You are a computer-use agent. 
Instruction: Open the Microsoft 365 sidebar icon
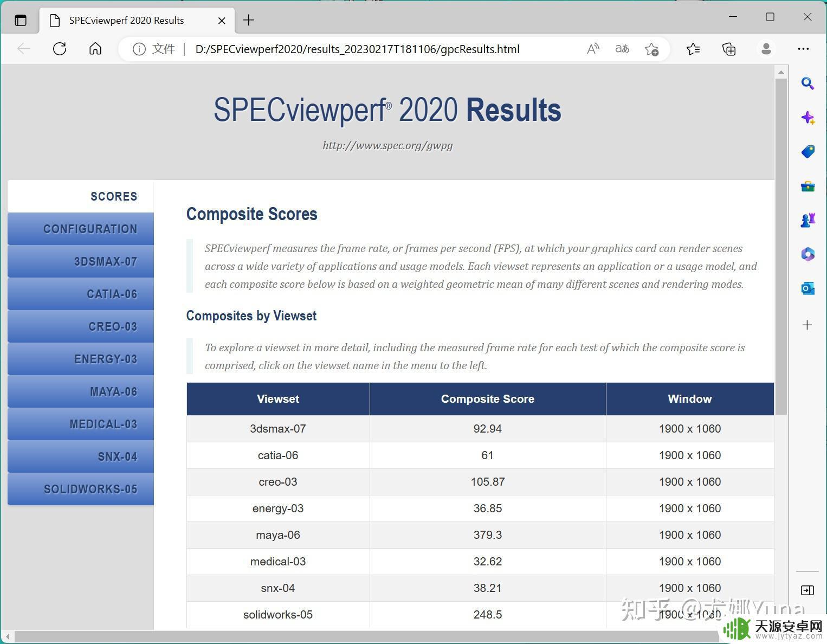click(807, 254)
